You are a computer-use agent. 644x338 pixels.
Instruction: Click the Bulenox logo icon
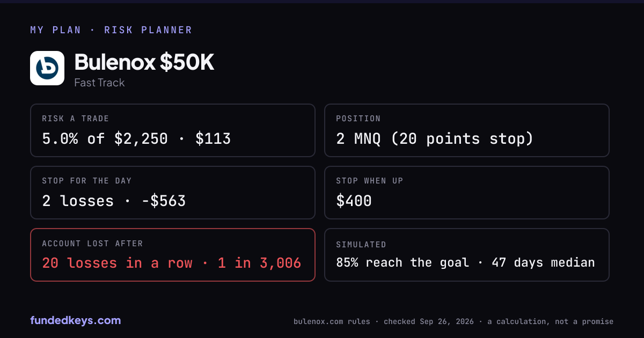tap(47, 68)
